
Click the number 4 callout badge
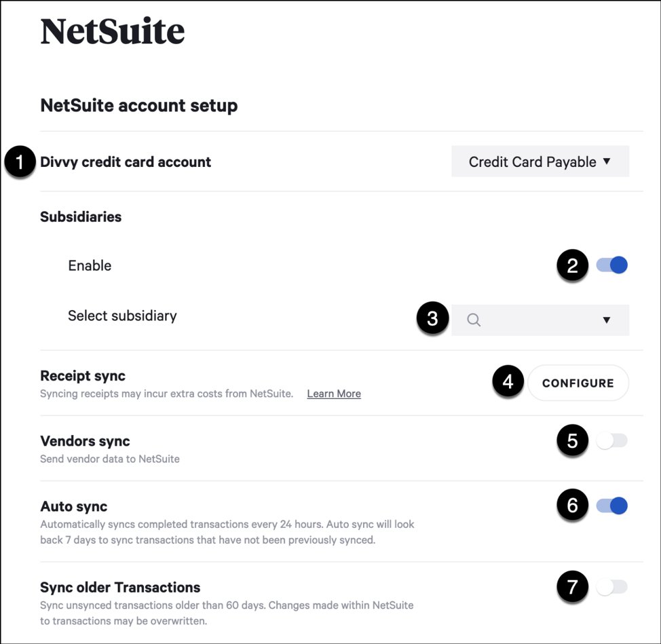[x=508, y=383]
